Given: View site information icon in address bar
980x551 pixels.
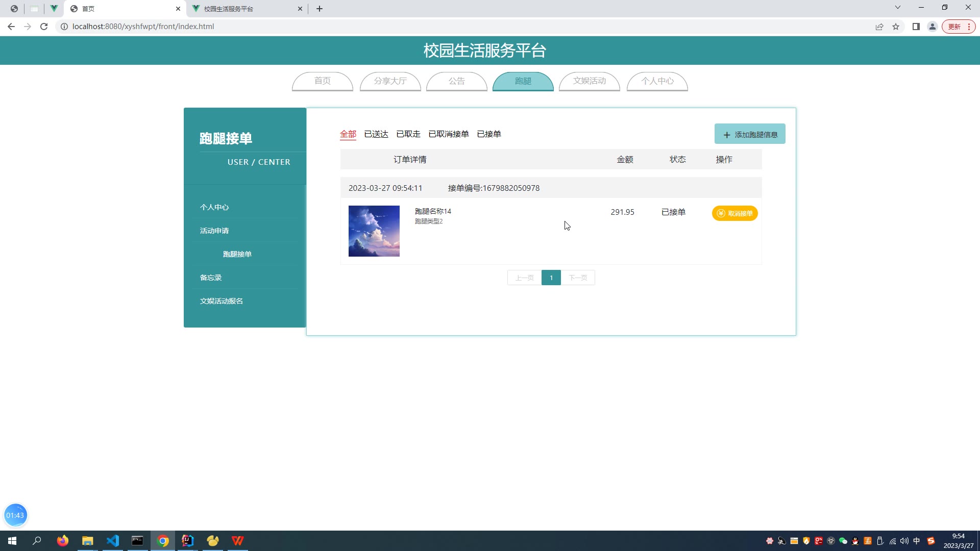Looking at the screenshot, I should point(64,27).
